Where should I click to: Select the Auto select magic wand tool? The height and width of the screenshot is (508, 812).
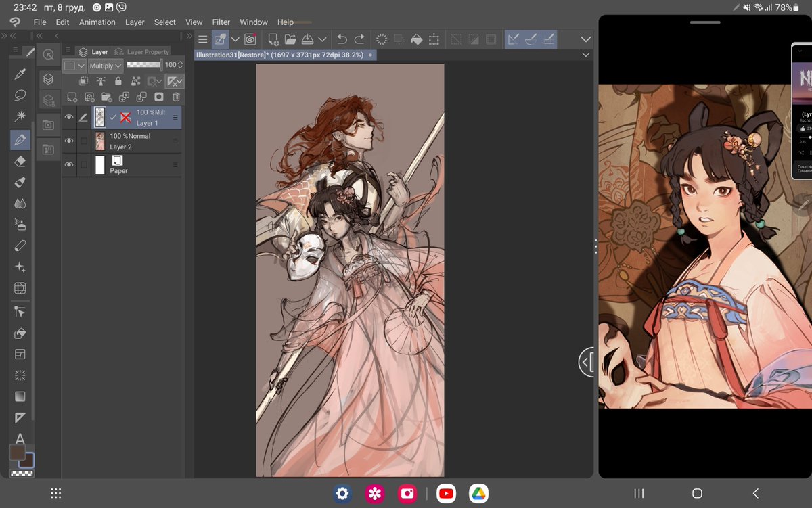pos(20,117)
